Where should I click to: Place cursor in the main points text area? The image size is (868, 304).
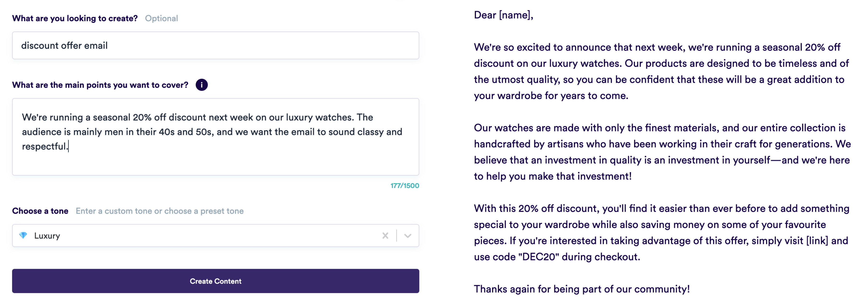(202, 135)
